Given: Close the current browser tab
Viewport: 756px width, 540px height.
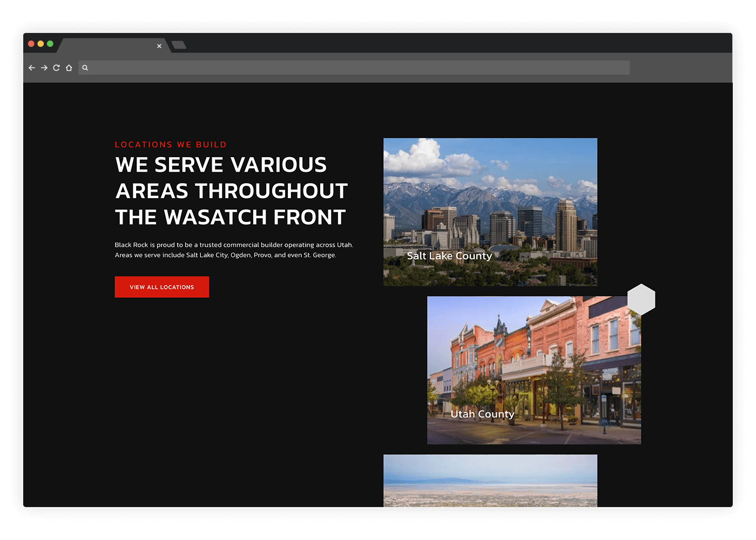Looking at the screenshot, I should point(159,46).
